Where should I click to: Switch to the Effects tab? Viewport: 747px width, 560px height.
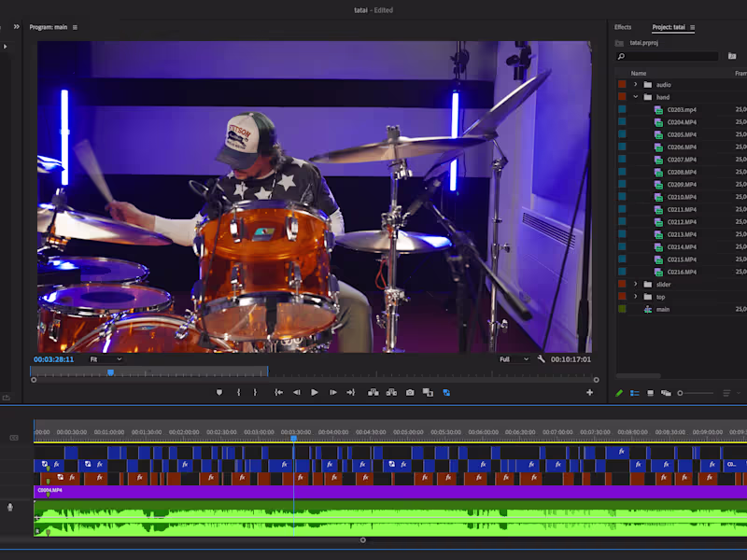[x=623, y=27]
